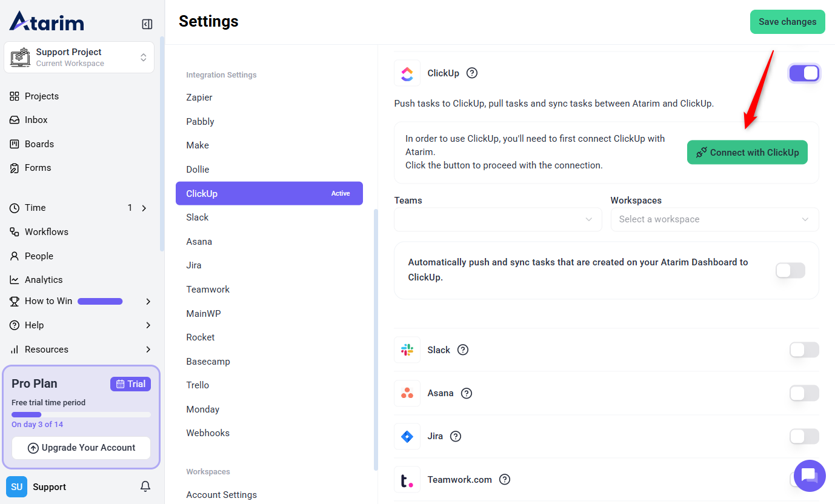Open the Support Project workspace switcher
The height and width of the screenshot is (504, 835).
click(79, 58)
